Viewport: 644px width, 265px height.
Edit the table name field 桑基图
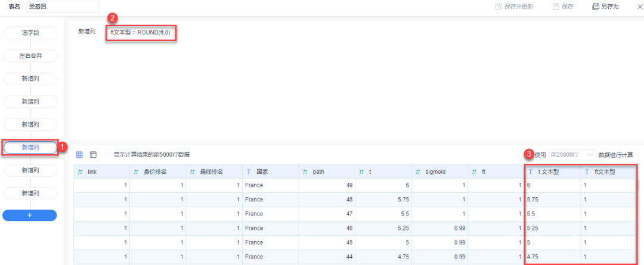coord(63,7)
